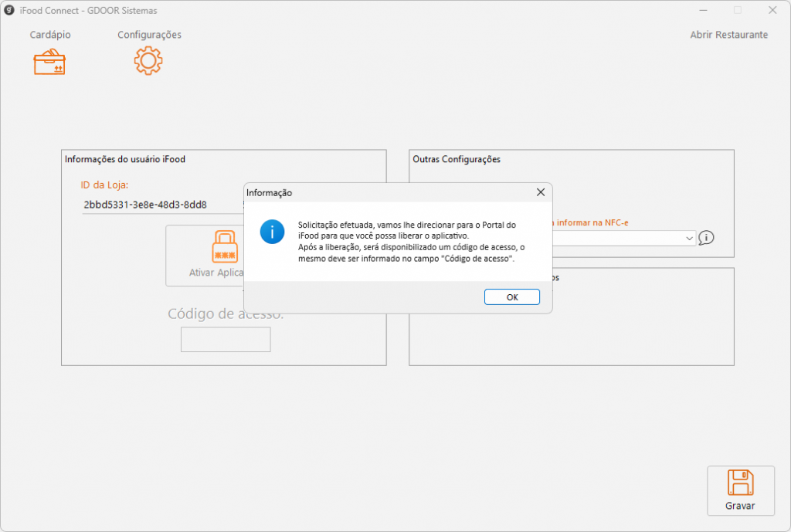Click the info circle icon beside the NFC-e dropdown
This screenshot has height=532, width=791.
[706, 238]
